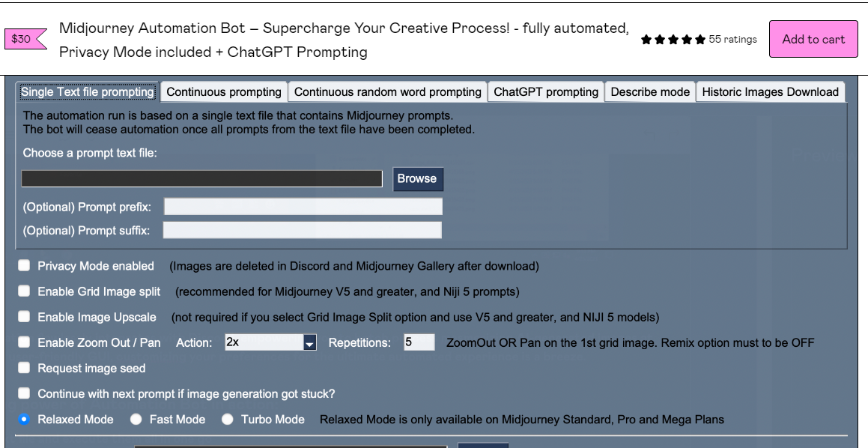Image resolution: width=868 pixels, height=448 pixels.
Task: Toggle continue with next prompt if stuck
Action: pyautogui.click(x=24, y=393)
